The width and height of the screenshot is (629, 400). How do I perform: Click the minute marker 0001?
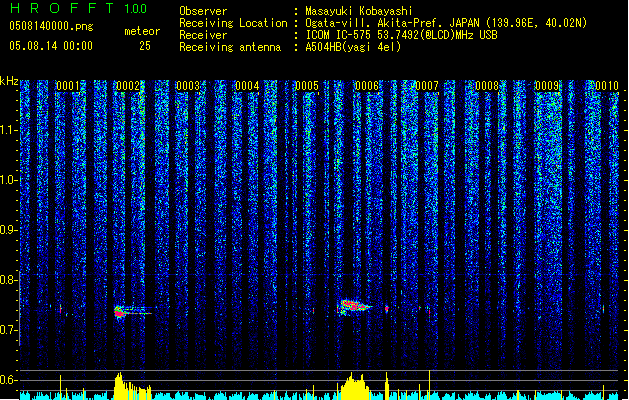click(68, 86)
